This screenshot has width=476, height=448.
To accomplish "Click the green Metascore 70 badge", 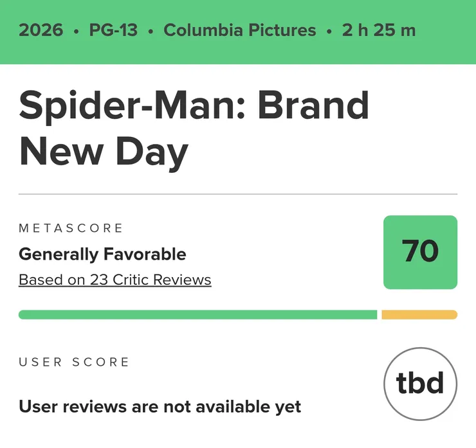I will pos(420,252).
